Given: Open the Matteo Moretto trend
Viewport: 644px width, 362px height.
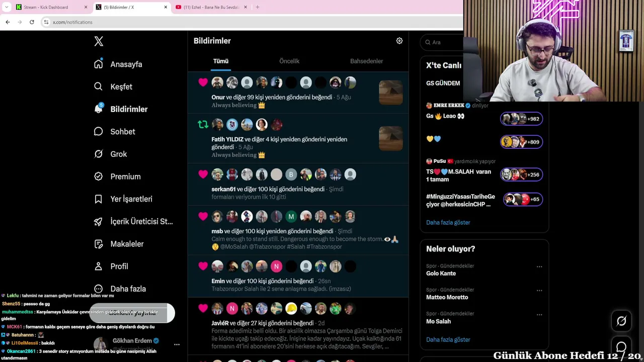Looking at the screenshot, I should pos(447,297).
